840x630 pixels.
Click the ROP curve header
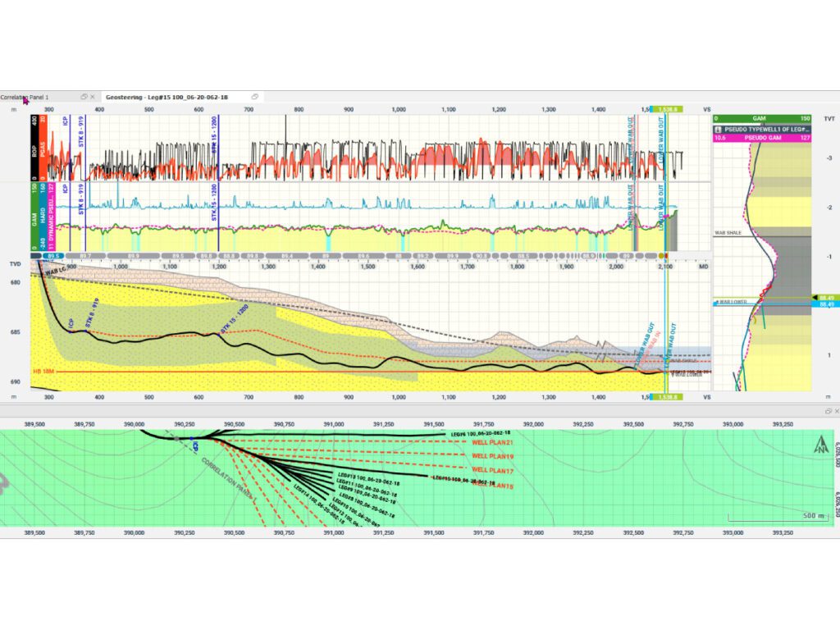pyautogui.click(x=34, y=148)
